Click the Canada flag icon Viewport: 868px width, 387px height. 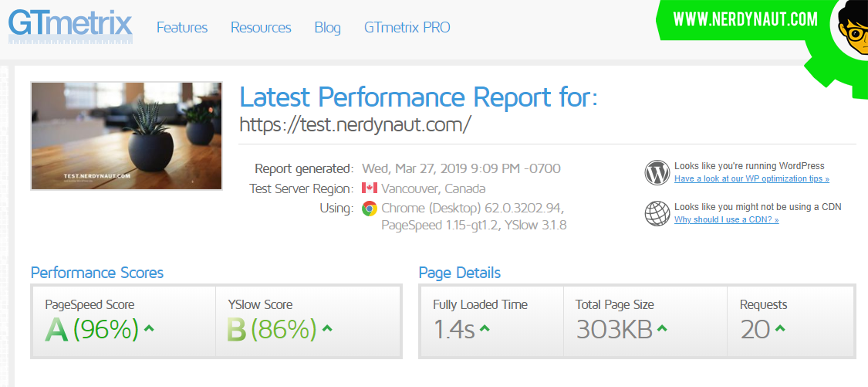[x=370, y=188]
